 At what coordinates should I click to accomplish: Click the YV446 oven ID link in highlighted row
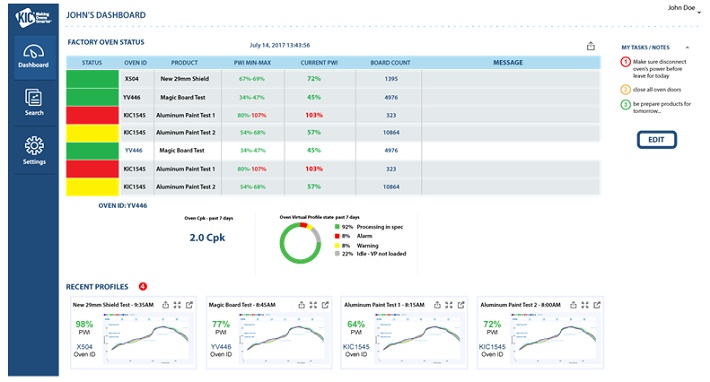point(134,150)
